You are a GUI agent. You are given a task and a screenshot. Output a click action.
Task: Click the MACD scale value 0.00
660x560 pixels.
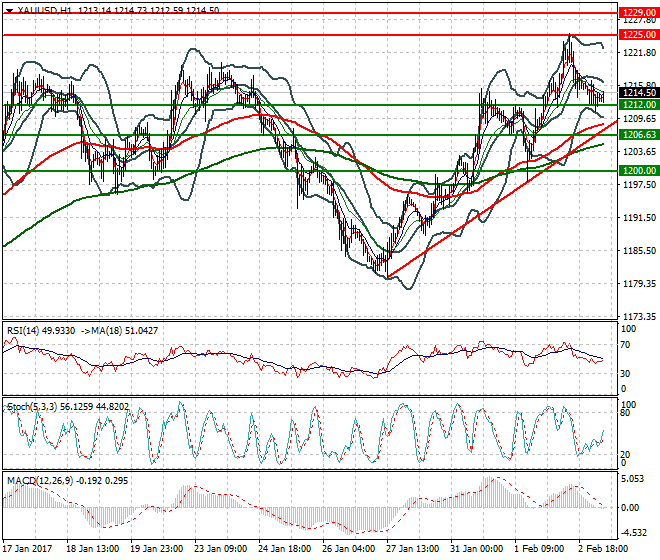(630, 508)
